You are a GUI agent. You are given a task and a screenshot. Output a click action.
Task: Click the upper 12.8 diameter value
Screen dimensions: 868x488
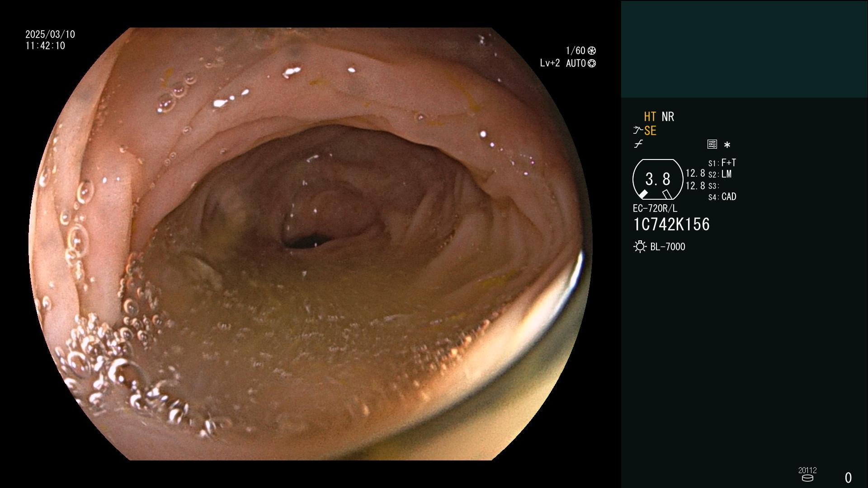(x=695, y=173)
